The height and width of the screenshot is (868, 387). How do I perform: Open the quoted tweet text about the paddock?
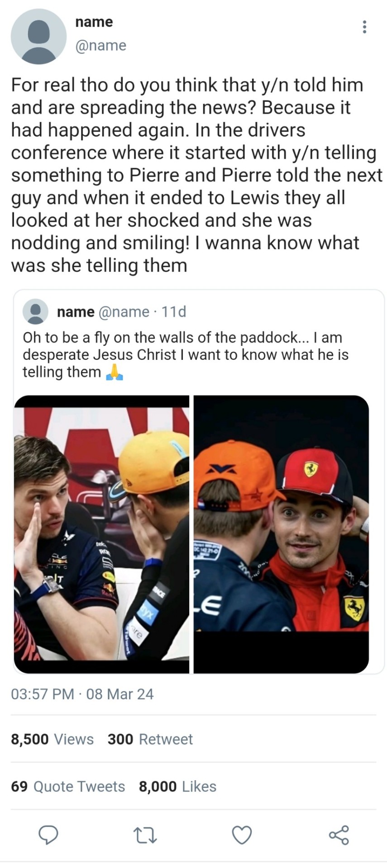coord(186,355)
